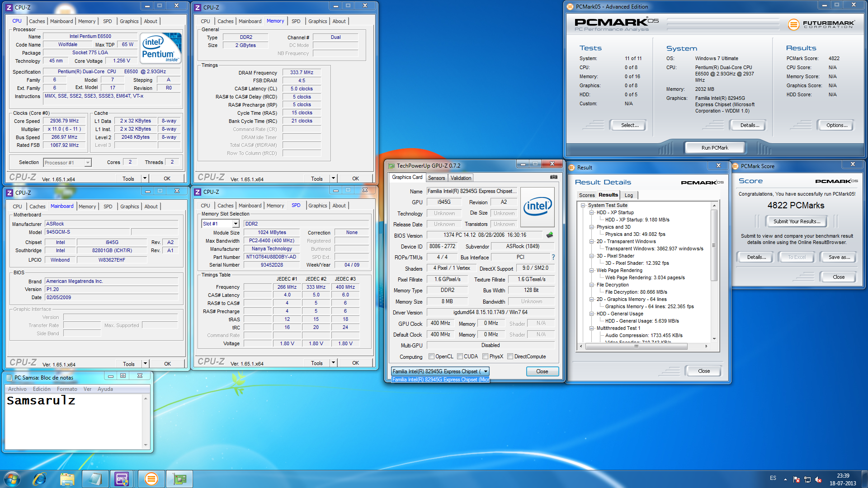Click the Close button in GPU-Z
This screenshot has height=488, width=868.
[x=542, y=371]
